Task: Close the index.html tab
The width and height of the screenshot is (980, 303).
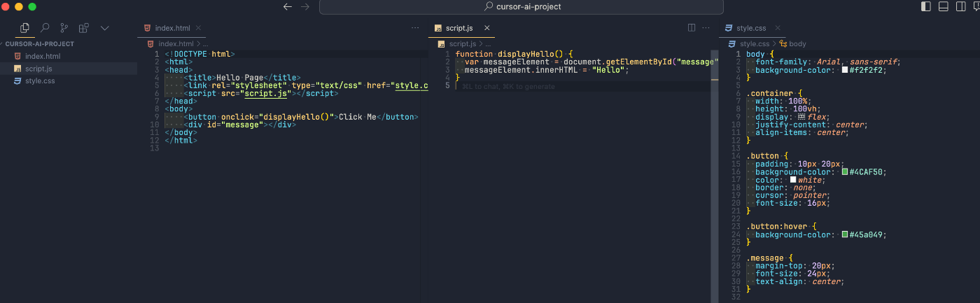Action: point(199,28)
